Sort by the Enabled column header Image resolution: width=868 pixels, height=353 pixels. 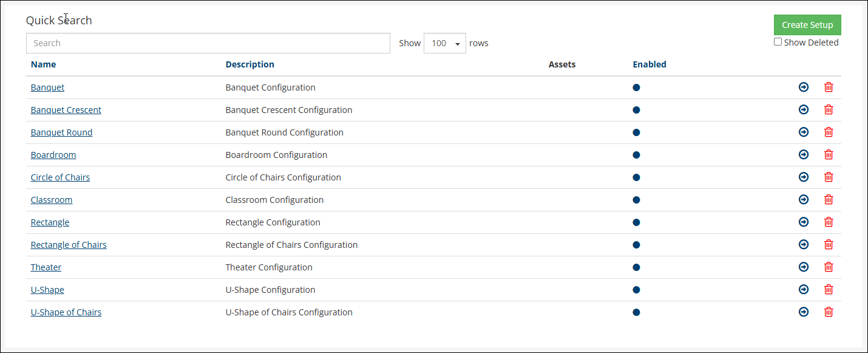(x=649, y=64)
